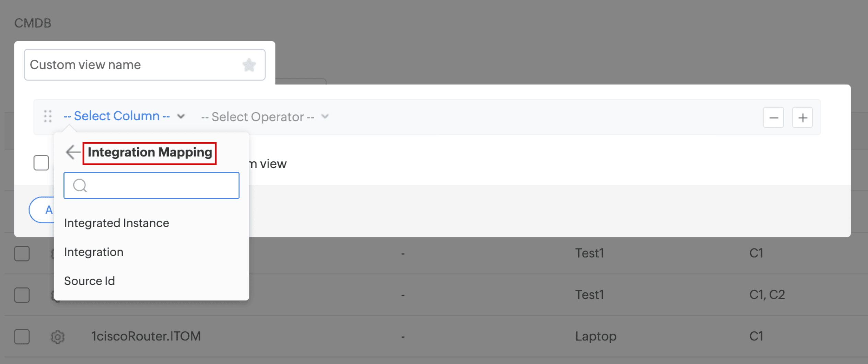Viewport: 868px width, 364px height.
Task: Click the search magnifier icon in dropdown
Action: 80,185
